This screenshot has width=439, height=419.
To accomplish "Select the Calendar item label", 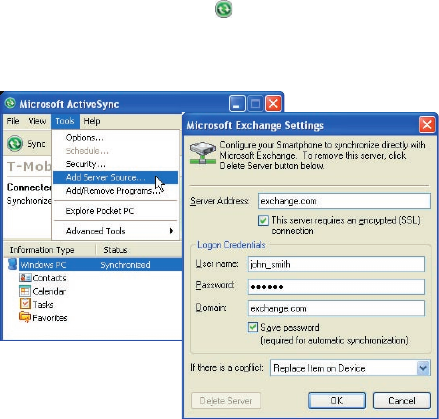I will point(49,291).
